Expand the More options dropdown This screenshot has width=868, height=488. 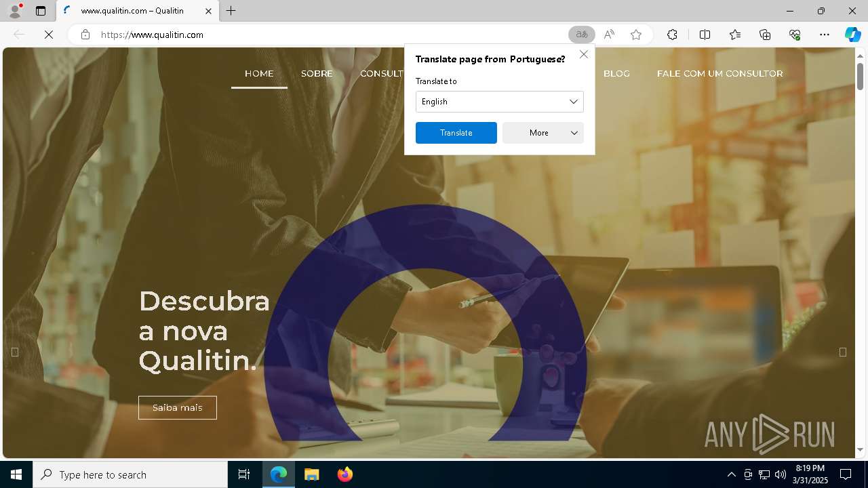click(543, 133)
